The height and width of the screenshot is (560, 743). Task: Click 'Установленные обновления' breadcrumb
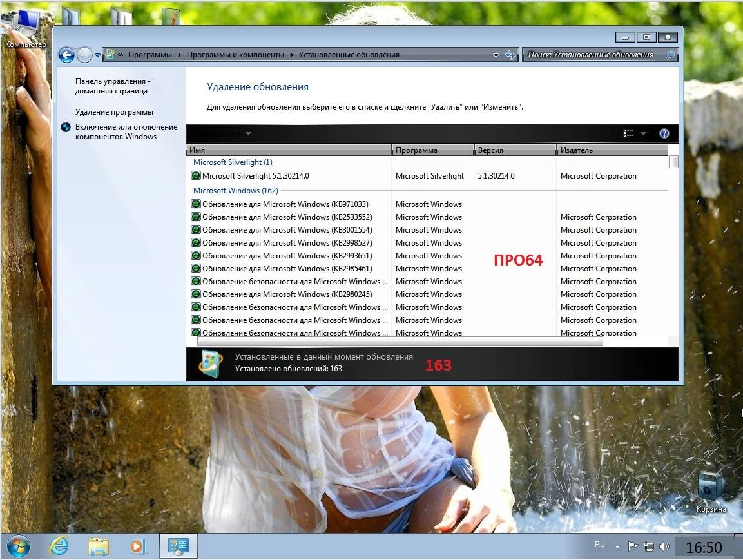349,55
